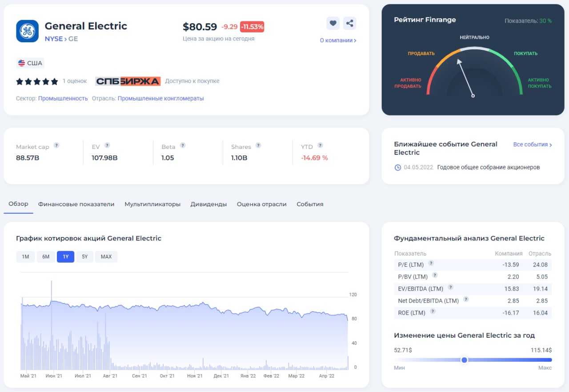The width and height of the screenshot is (569, 392).
Task: Click the USA flag icon
Action: [x=21, y=63]
